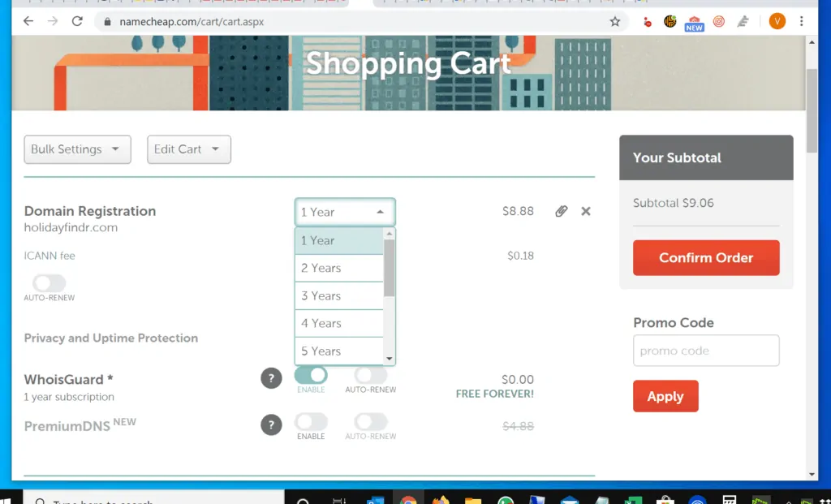Click the Shopping Cart heading
The image size is (831, 504).
408,63
